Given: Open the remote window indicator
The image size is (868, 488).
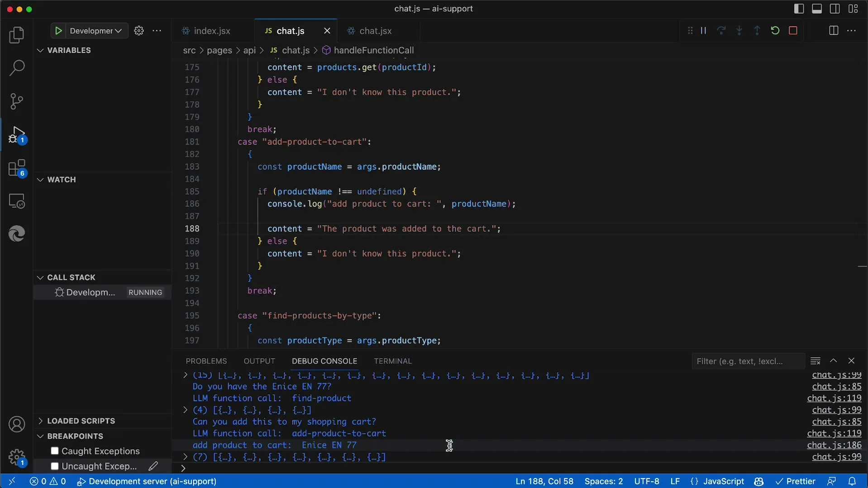Looking at the screenshot, I should pyautogui.click(x=12, y=481).
